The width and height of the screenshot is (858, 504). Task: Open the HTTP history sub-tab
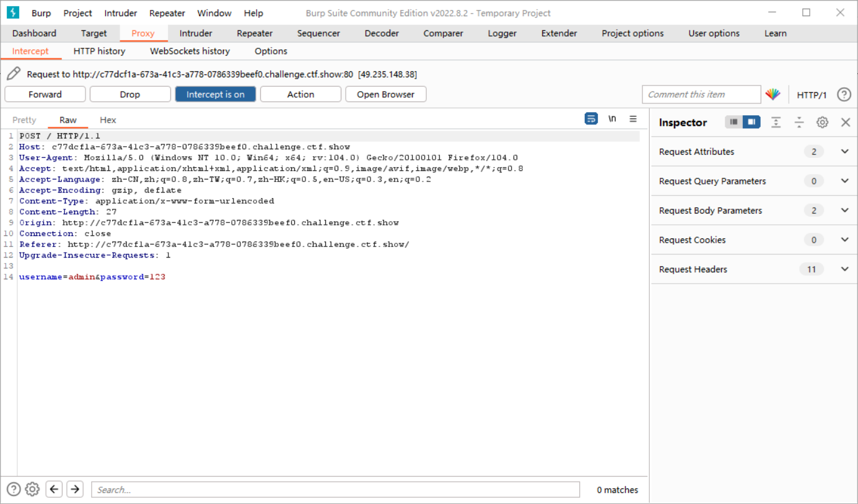tap(99, 51)
